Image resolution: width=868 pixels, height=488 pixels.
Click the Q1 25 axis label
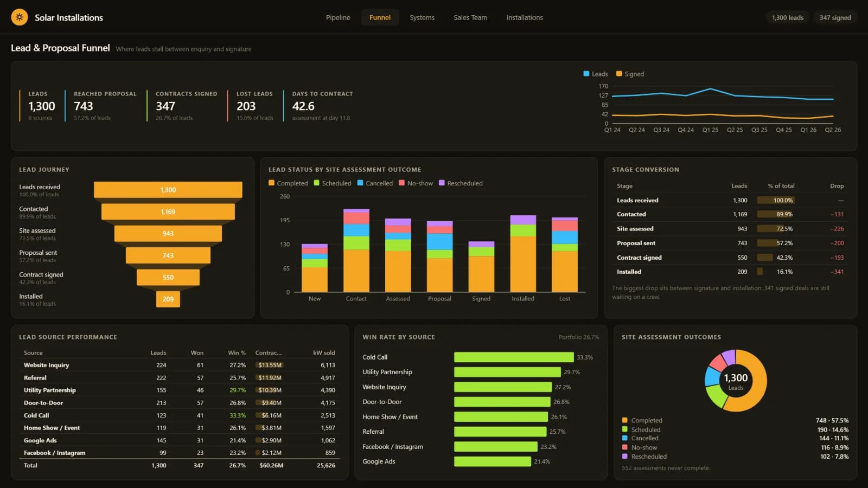[710, 130]
